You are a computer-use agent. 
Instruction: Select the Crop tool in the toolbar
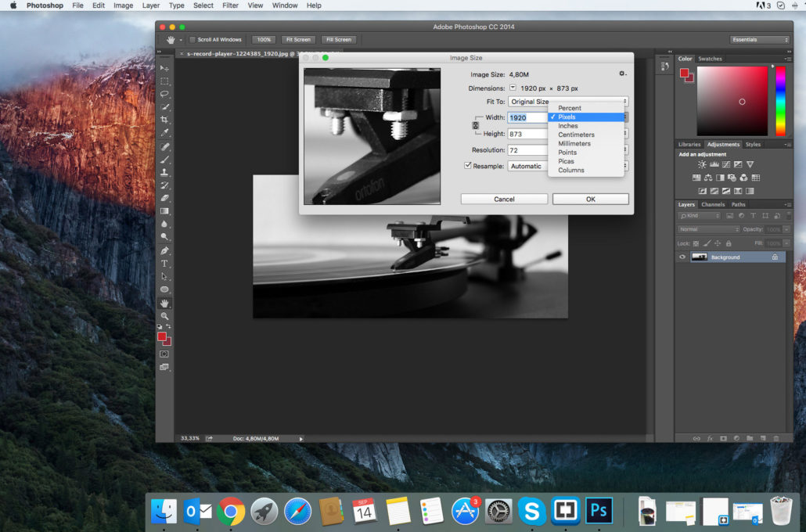point(164,120)
